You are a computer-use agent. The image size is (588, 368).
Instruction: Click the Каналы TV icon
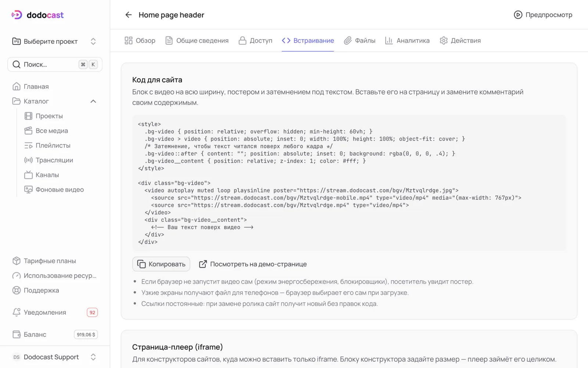coord(28,175)
